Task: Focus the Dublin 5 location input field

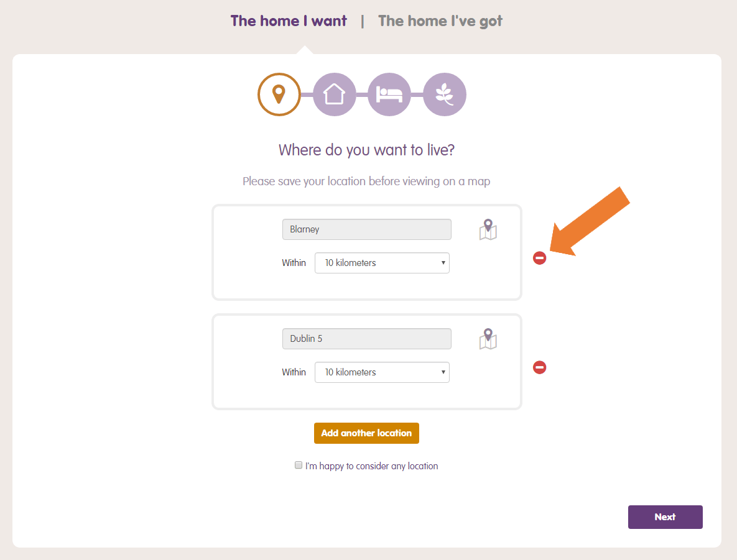Action: click(x=366, y=339)
